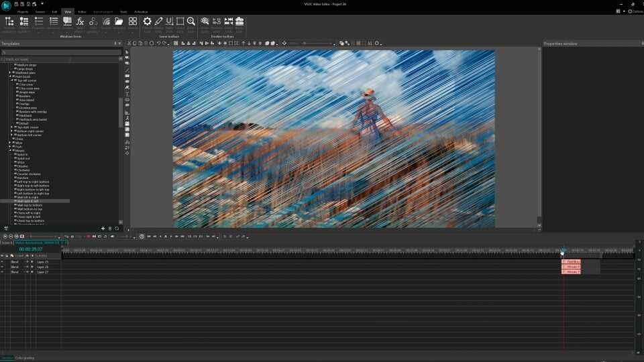Screen dimensions: 644x362
Task: Toggle visibility eye of Layer 25
Action: 3,261
